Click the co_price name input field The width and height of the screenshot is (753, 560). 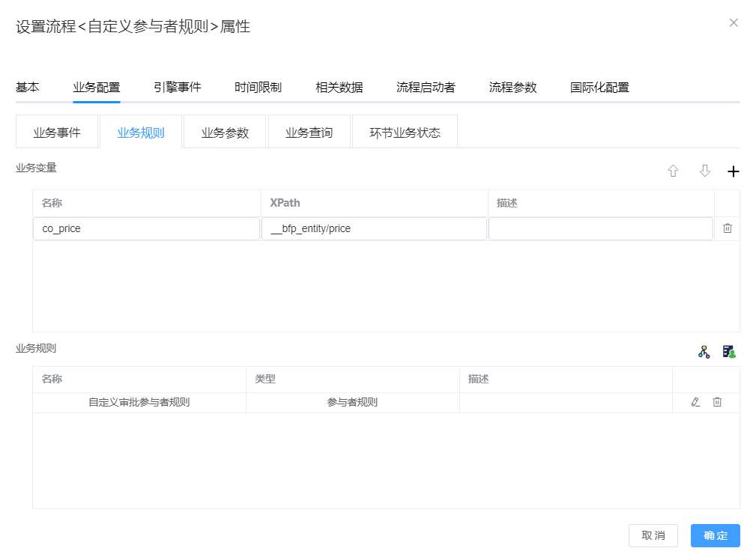coord(146,228)
